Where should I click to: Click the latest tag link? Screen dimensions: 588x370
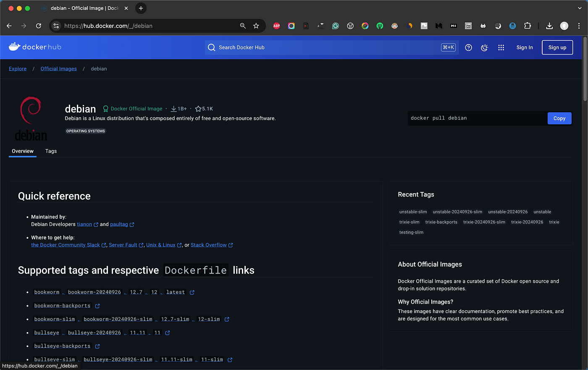[x=176, y=292]
